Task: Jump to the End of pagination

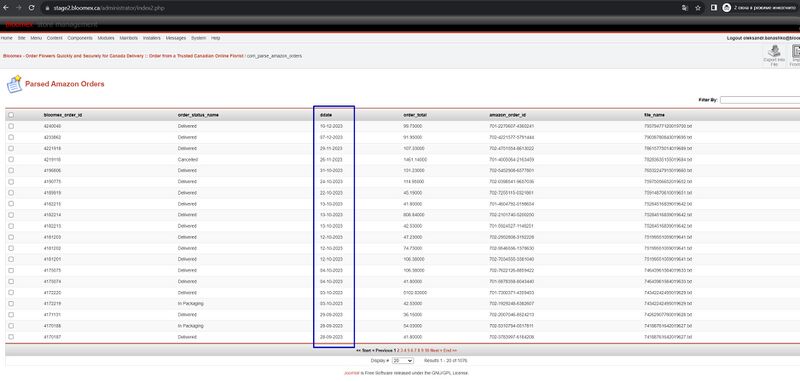Action: pyautogui.click(x=450, y=351)
